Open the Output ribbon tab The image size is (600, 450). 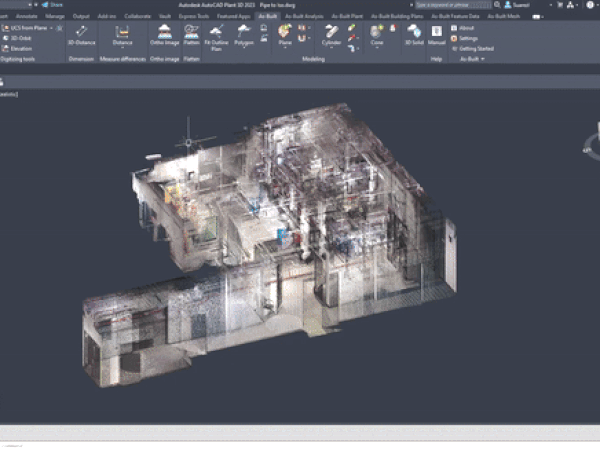pyautogui.click(x=81, y=16)
